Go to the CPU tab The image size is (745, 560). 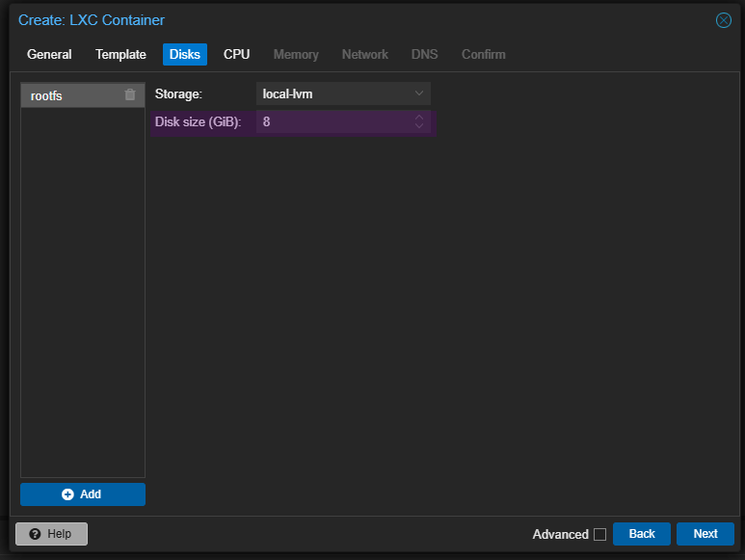237,54
